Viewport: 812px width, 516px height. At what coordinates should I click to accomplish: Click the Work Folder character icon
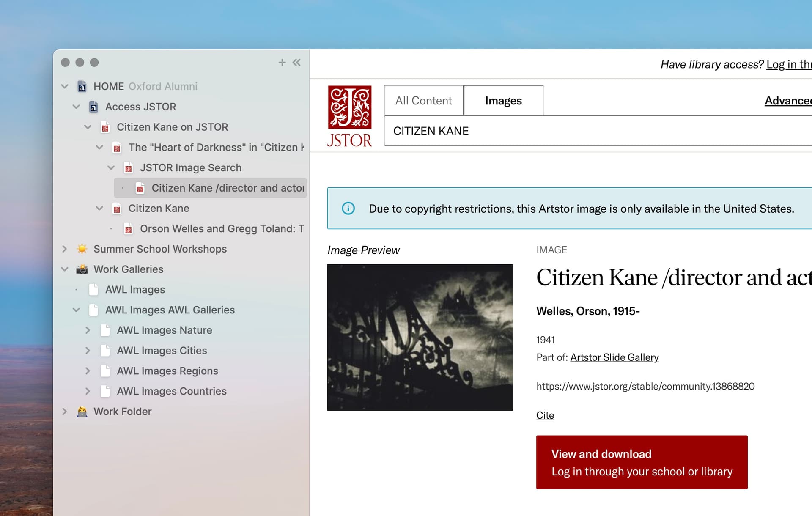(82, 411)
